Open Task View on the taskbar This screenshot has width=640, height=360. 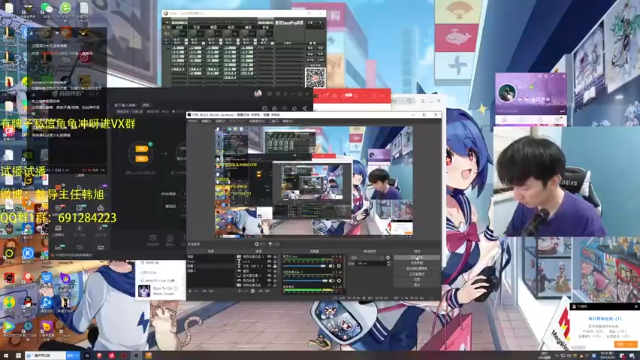(18, 356)
